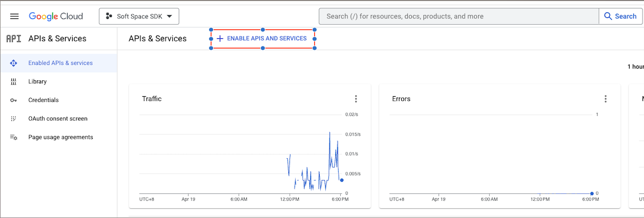
Task: Click the latest data point on Traffic chart
Action: pyautogui.click(x=342, y=180)
